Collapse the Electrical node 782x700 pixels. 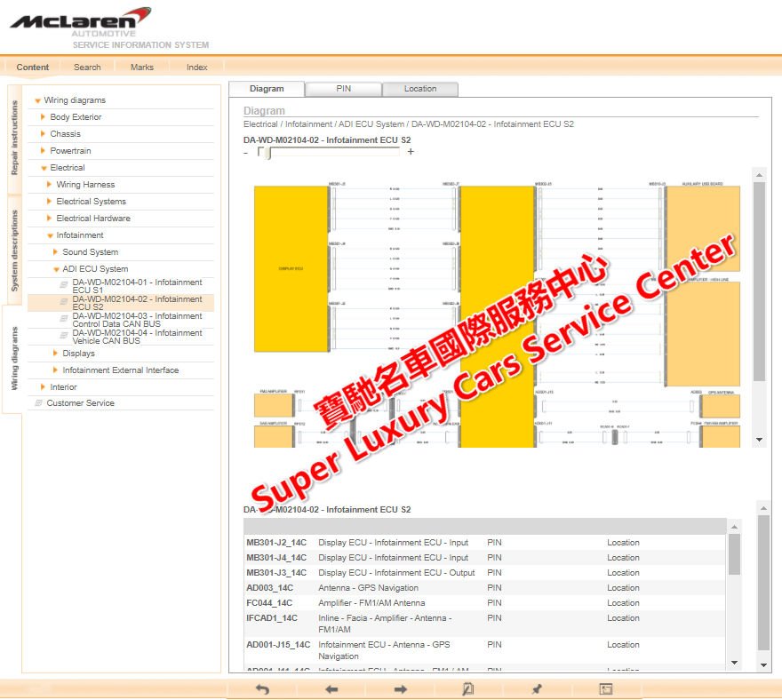pos(44,168)
